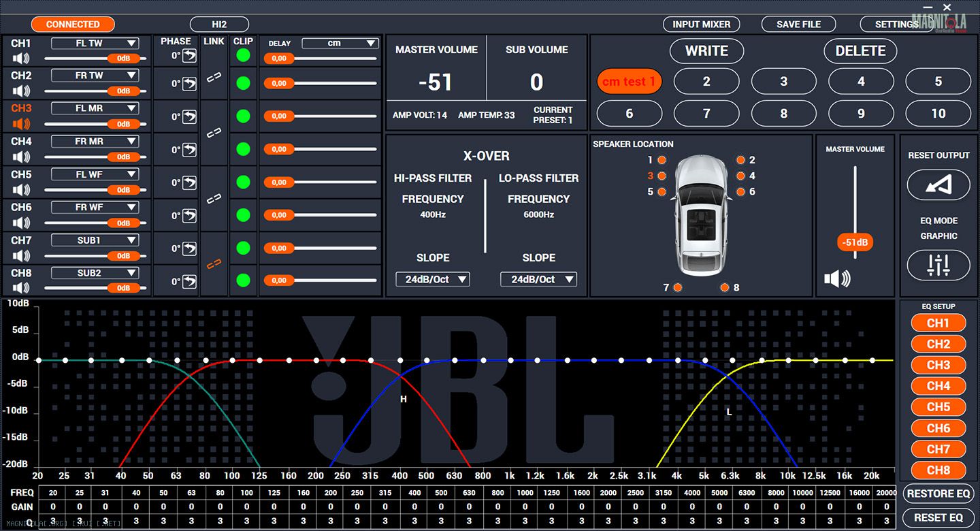
Task: Open the CH2 FR TW dropdown
Action: (95, 76)
